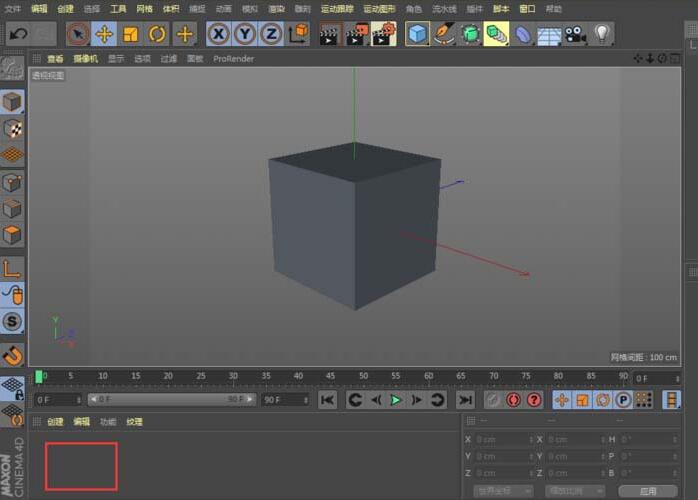
Task: Toggle Z axis lock
Action: [x=271, y=34]
